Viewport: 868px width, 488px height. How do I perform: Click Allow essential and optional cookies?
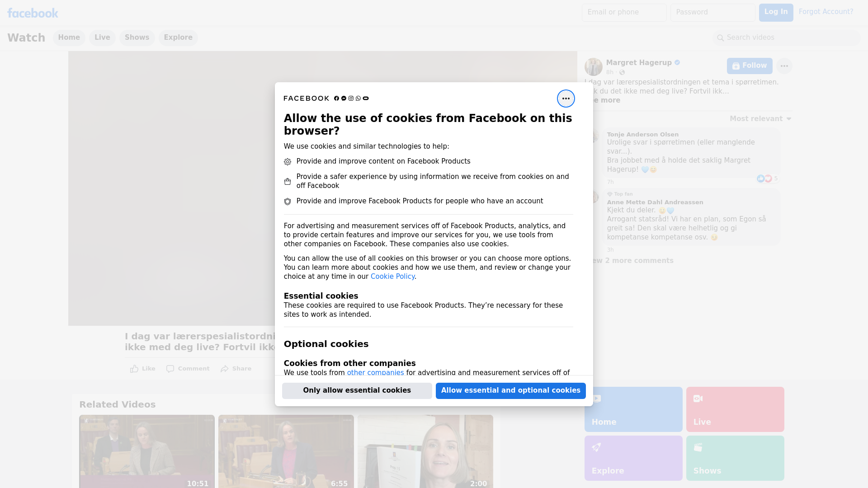pyautogui.click(x=511, y=391)
